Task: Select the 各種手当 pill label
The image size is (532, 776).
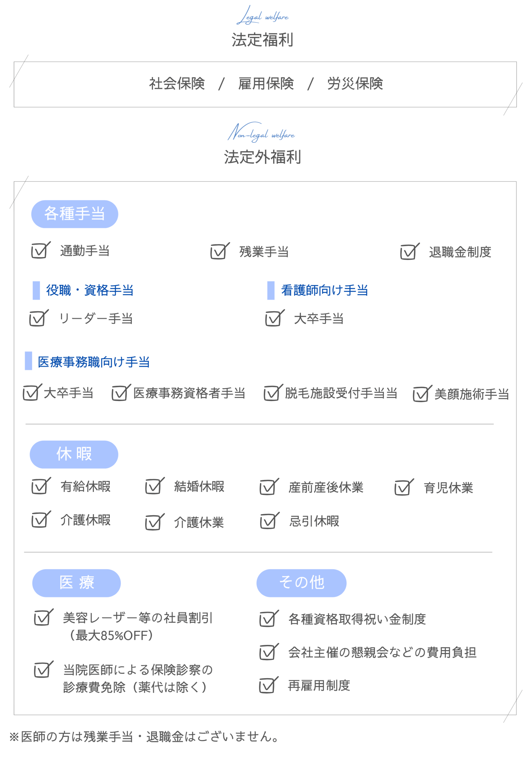Action: [75, 214]
